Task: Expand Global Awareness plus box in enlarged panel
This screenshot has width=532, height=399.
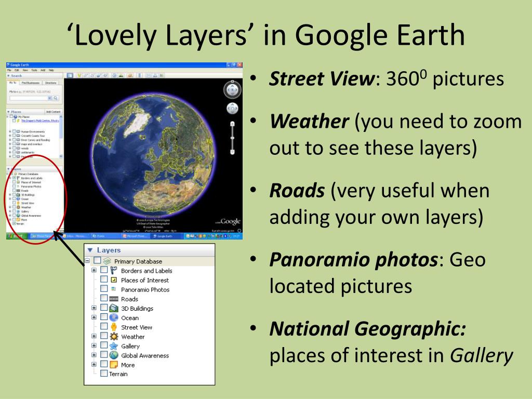Action: click(94, 355)
